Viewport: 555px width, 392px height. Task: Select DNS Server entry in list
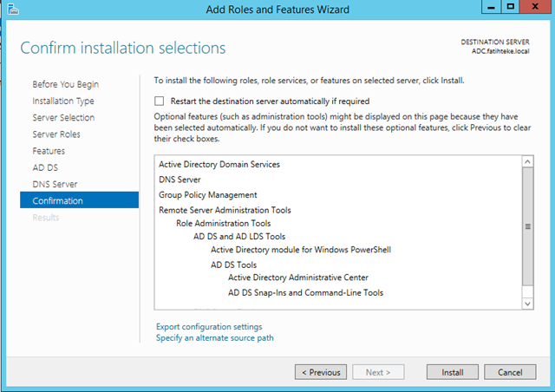pyautogui.click(x=180, y=180)
